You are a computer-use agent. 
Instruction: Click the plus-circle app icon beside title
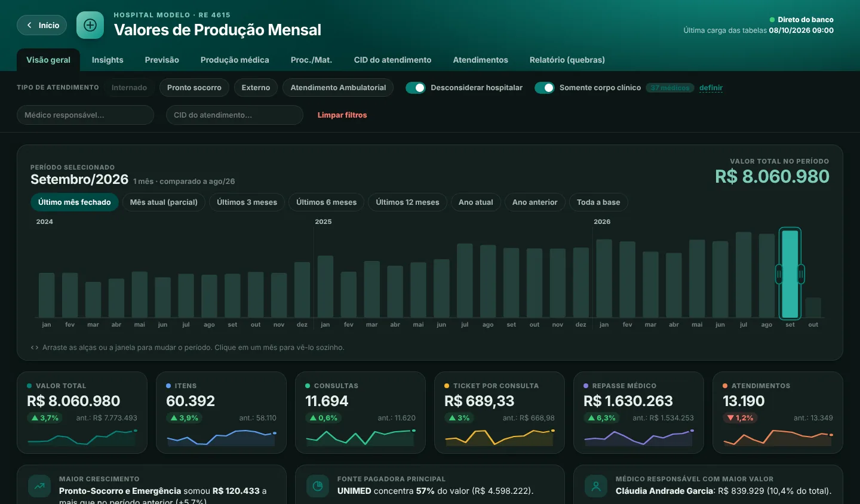click(x=90, y=25)
